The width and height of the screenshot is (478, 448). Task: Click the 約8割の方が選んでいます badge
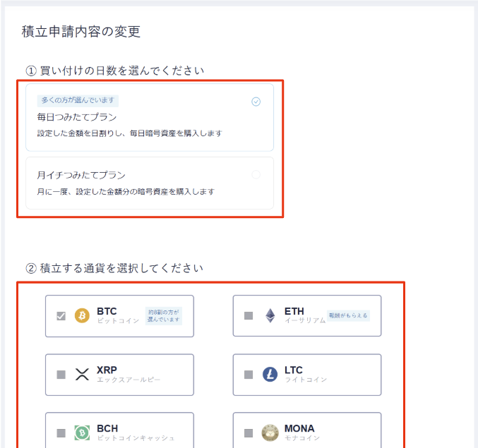[x=163, y=316]
